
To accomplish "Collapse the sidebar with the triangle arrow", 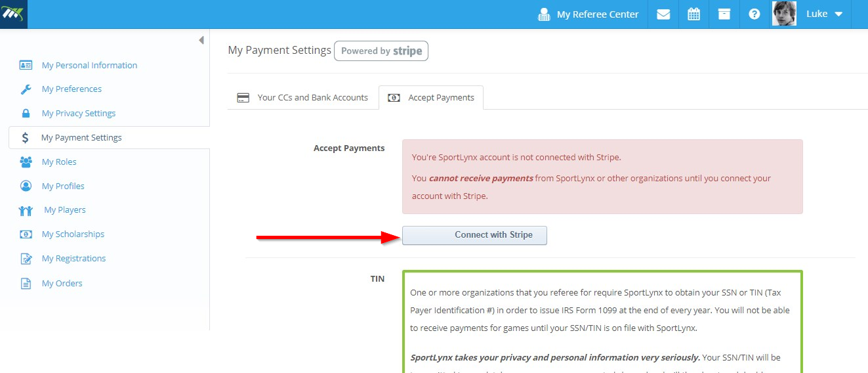I will point(201,40).
